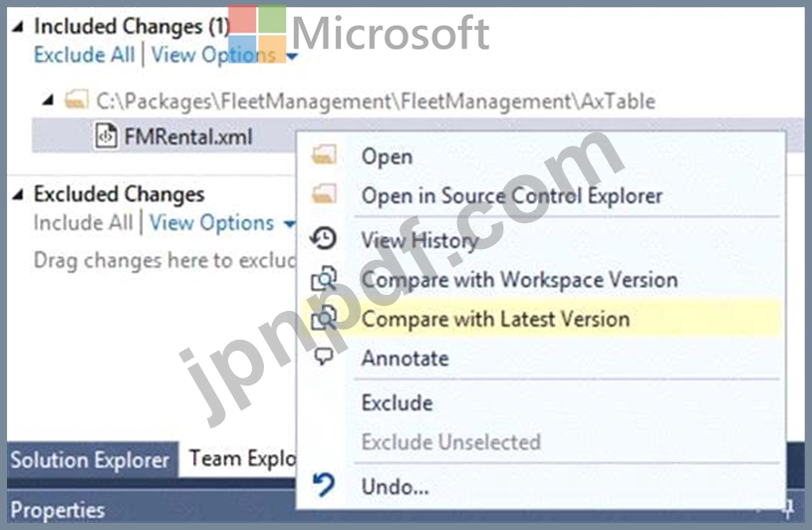Click the Exclude All link
The height and width of the screenshot is (530, 812).
[84, 54]
